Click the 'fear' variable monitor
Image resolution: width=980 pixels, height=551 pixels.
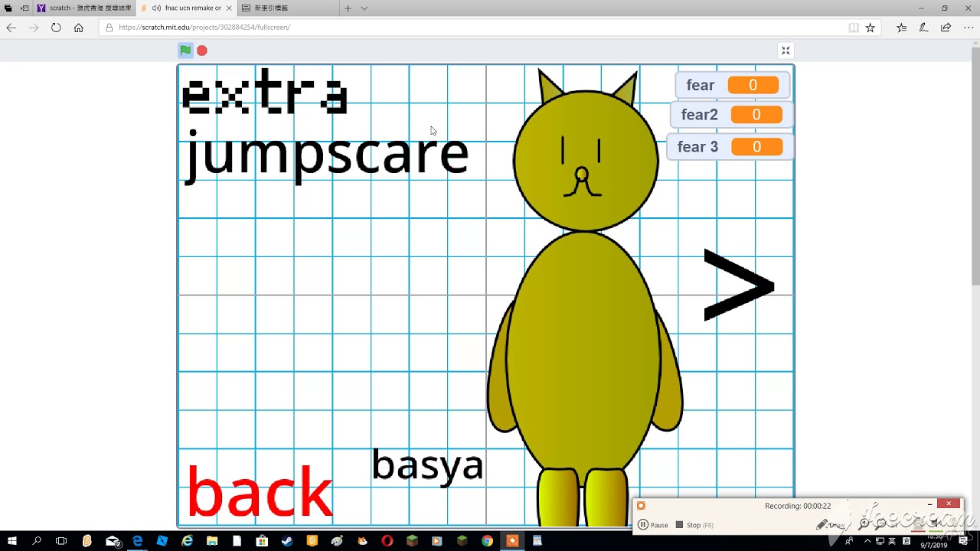(x=732, y=85)
